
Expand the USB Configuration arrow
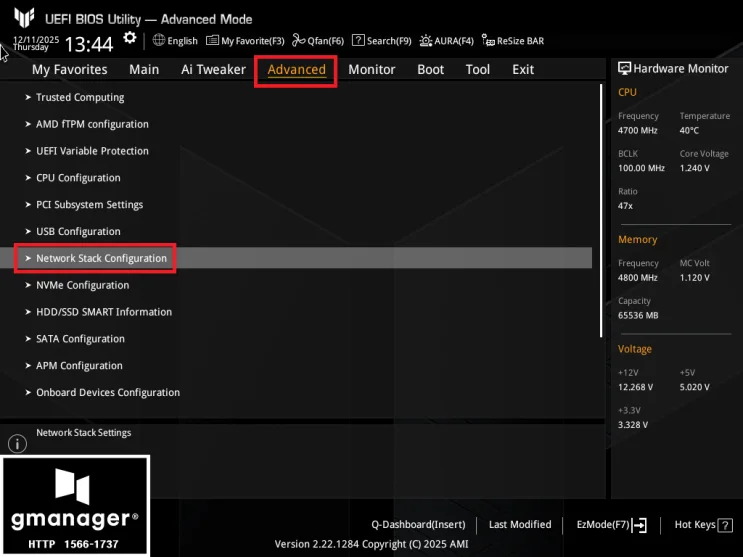point(28,231)
